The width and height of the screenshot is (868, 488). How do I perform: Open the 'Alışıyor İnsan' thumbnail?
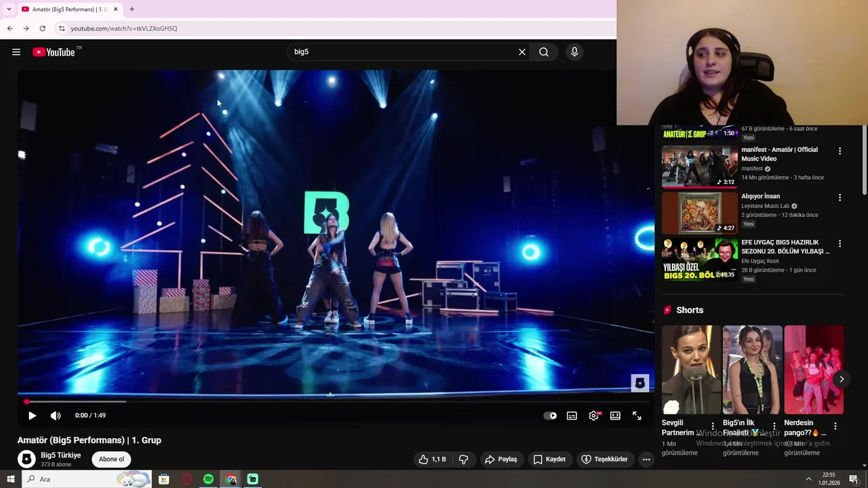700,213
